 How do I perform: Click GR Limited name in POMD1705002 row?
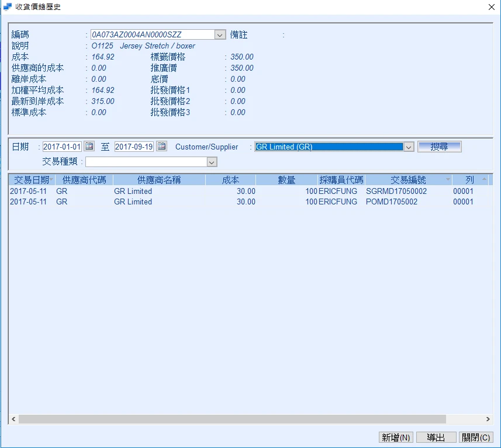point(133,202)
